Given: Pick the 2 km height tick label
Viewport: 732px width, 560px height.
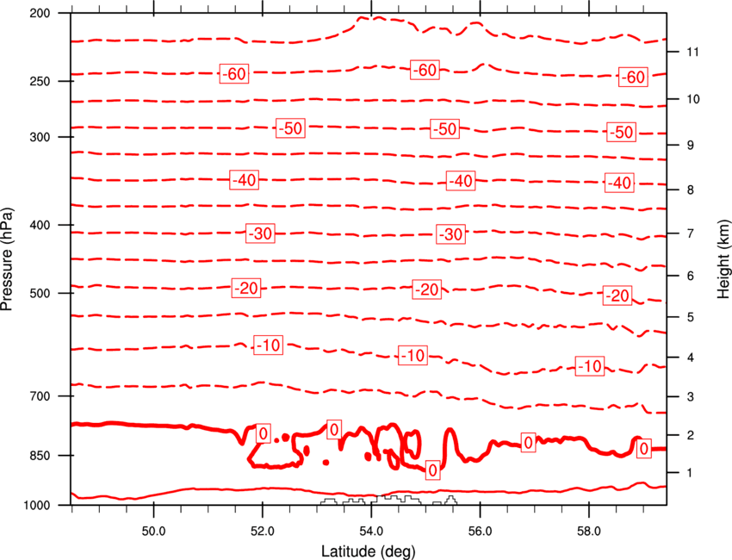Looking at the screenshot, I should click(691, 435).
